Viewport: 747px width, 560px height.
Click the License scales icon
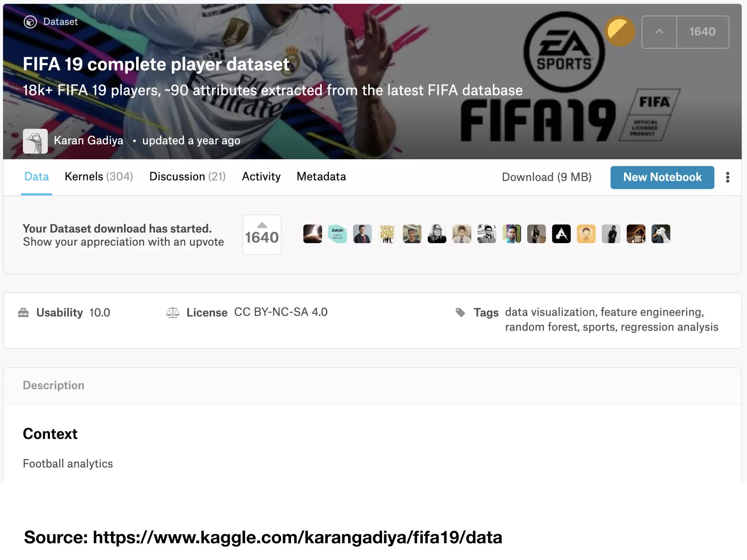point(173,312)
